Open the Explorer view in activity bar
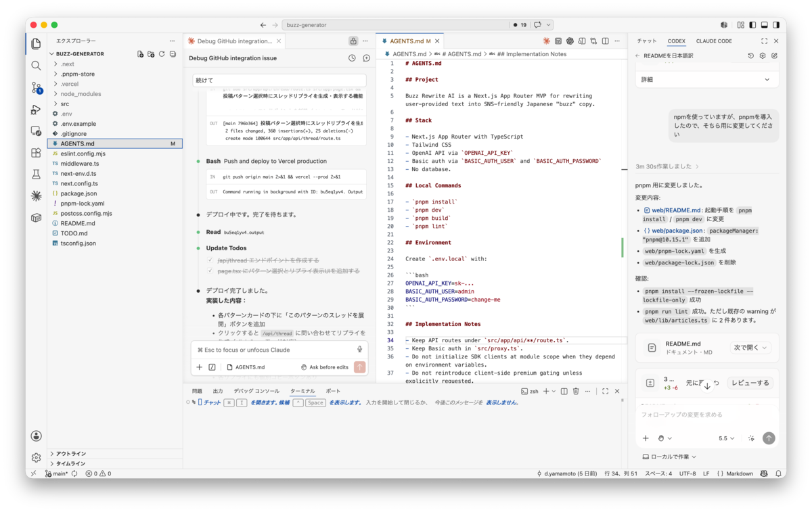The height and width of the screenshot is (512, 812). tap(37, 44)
